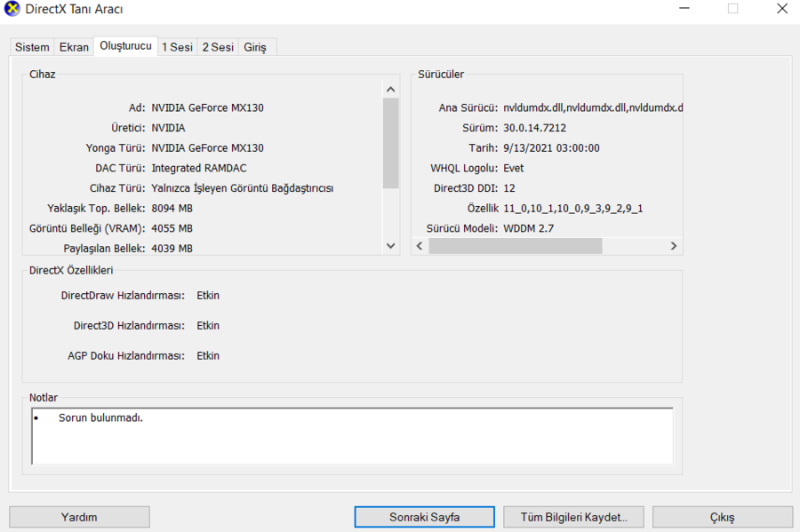
Task: Click the Cihaz list scroll down arrow
Action: [x=391, y=246]
